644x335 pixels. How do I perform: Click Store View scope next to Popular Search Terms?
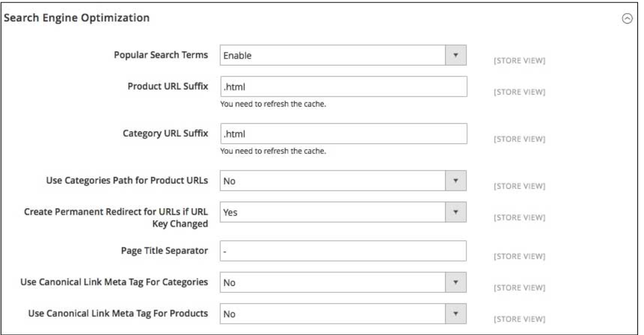pyautogui.click(x=518, y=61)
